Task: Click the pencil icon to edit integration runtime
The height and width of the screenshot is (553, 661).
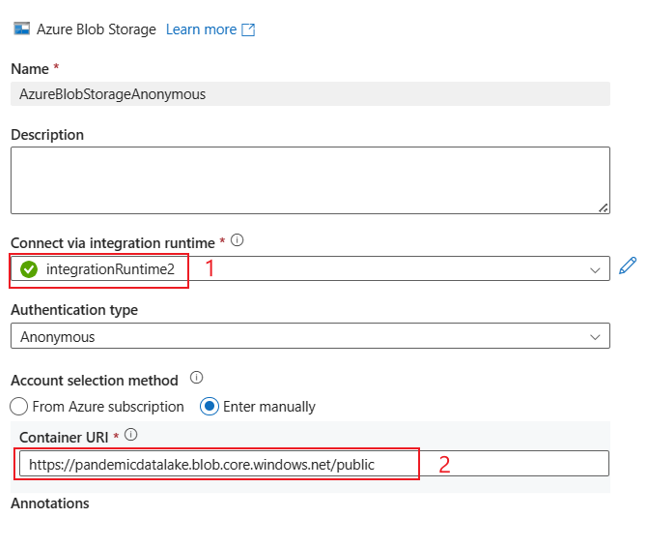Action: (627, 266)
